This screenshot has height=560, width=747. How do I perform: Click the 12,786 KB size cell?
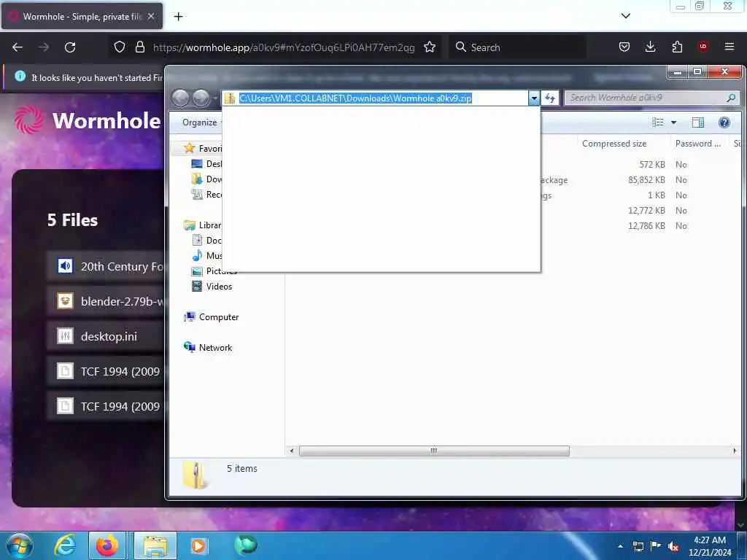pos(646,226)
